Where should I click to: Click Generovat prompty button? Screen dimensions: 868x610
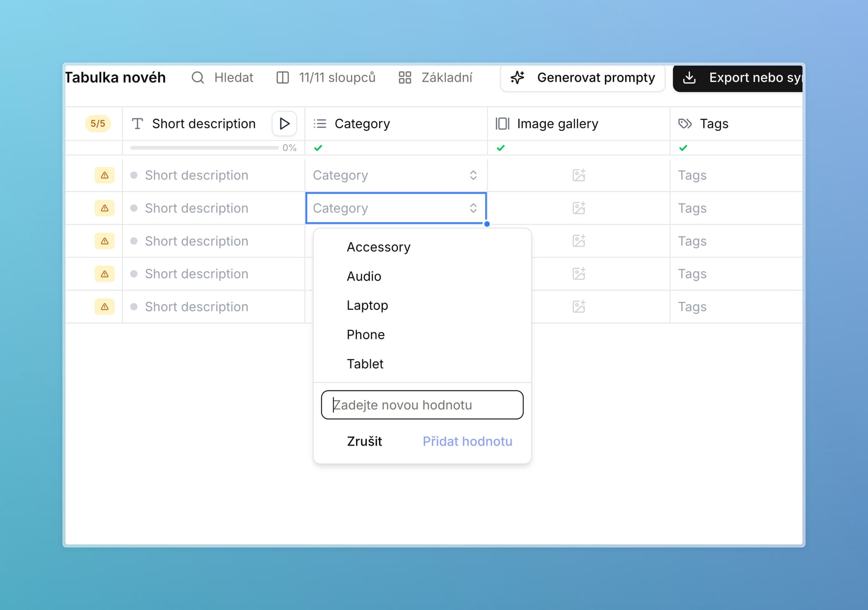click(x=583, y=78)
